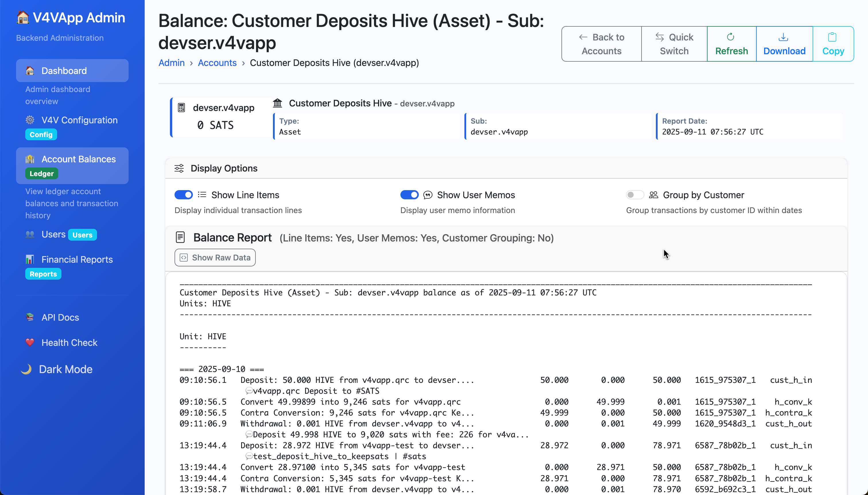Click the books icon beside API Docs
This screenshot has width=868, height=495.
(x=30, y=317)
